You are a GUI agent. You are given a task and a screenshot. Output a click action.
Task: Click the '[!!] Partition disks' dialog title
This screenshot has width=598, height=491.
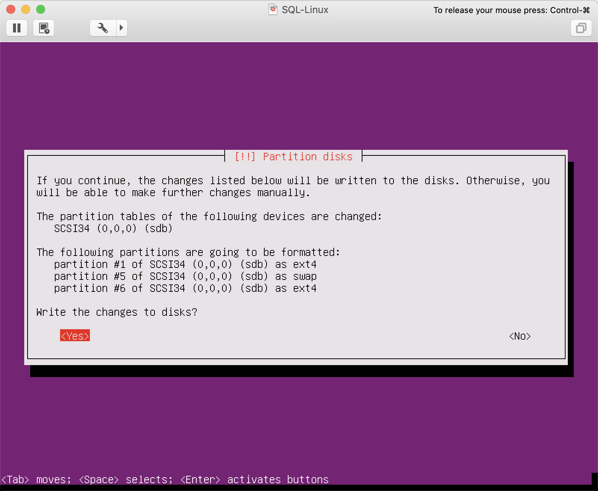click(x=293, y=157)
